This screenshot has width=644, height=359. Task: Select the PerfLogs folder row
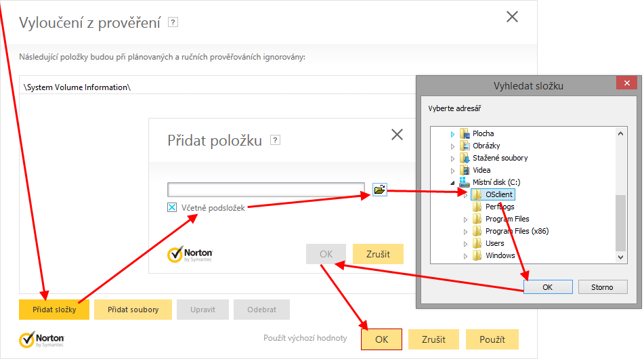(x=493, y=207)
